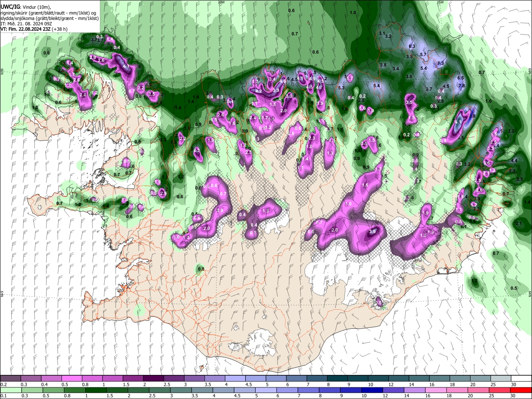Click the 'VT: Fim. 22.08.2024 23Z (+38 h)' line
The image size is (532, 399).
tap(34, 29)
